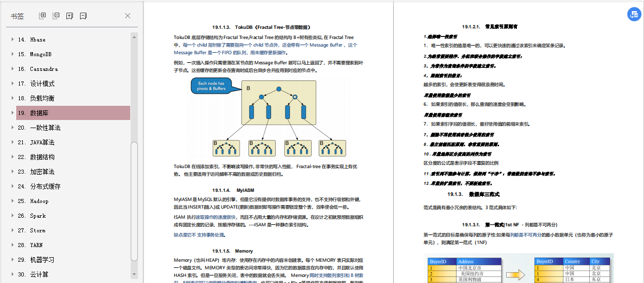
Task: Click the BuyerID Address table image
Action: point(519,268)
